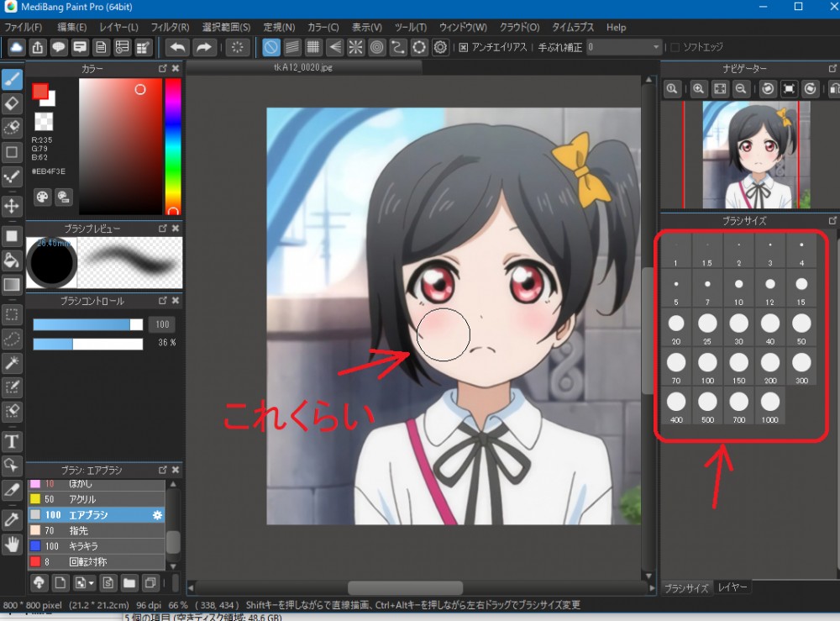Close the ブラシコントロール panel
840x621 pixels.
176,301
